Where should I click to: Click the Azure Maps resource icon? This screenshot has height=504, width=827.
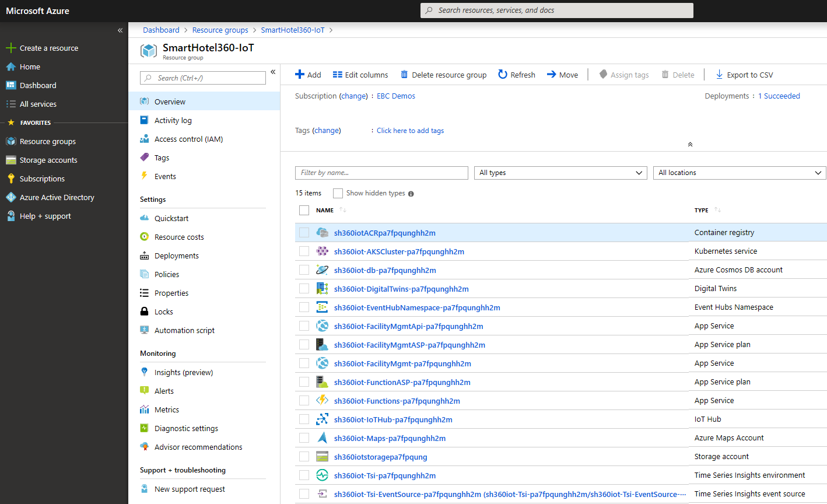click(x=322, y=438)
